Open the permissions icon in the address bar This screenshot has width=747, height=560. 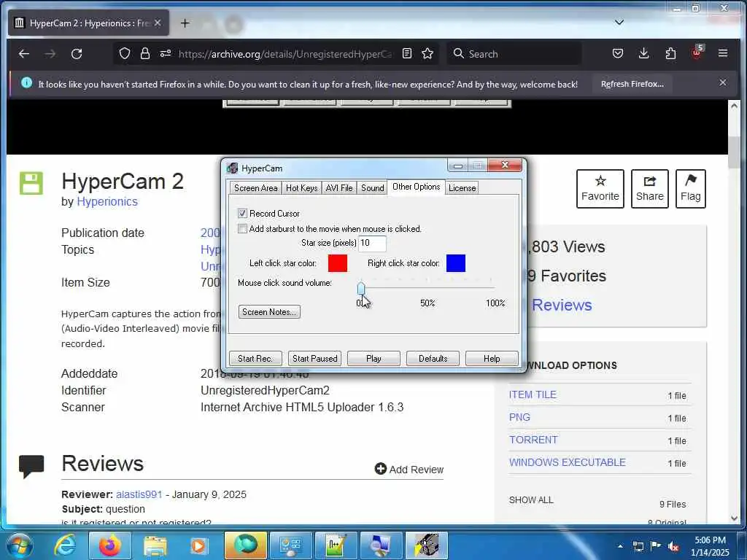(x=166, y=53)
